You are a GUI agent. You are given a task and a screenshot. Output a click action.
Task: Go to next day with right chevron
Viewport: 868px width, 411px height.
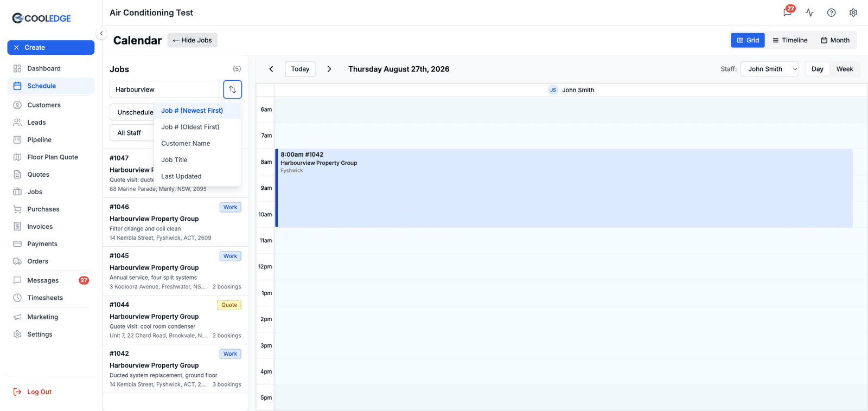329,69
